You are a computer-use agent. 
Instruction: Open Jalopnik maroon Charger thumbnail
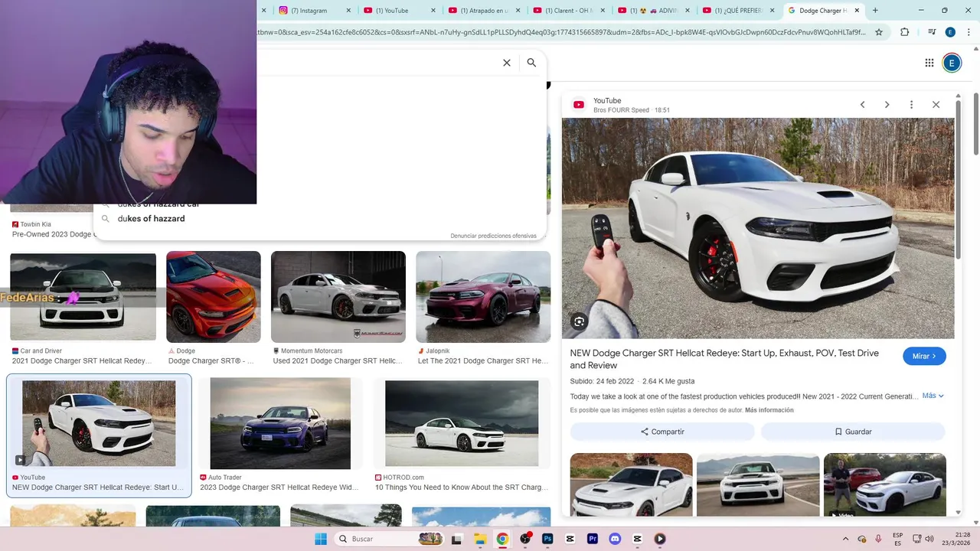click(483, 297)
